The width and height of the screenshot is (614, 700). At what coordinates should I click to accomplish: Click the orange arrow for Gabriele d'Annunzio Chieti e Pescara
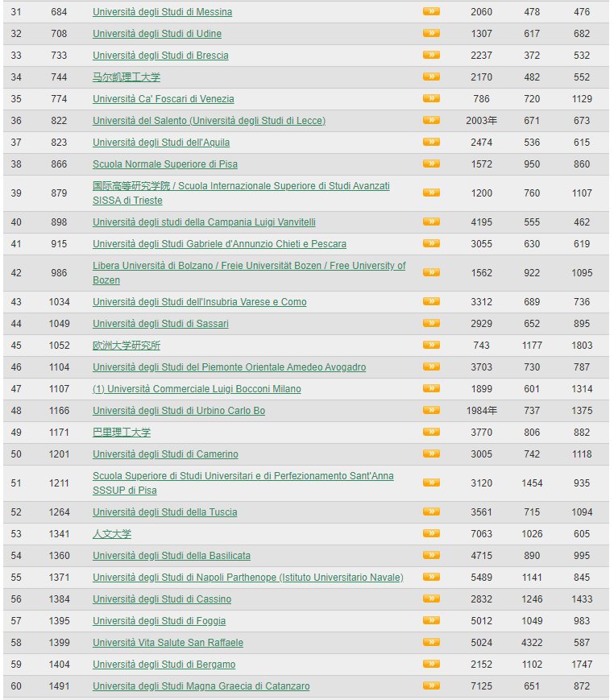point(431,243)
